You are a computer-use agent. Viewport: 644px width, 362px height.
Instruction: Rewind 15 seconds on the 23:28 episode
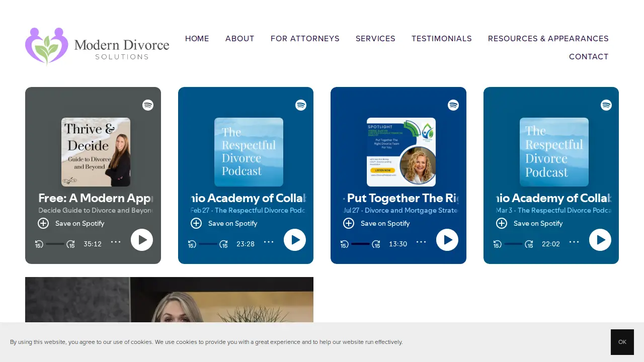(192, 244)
